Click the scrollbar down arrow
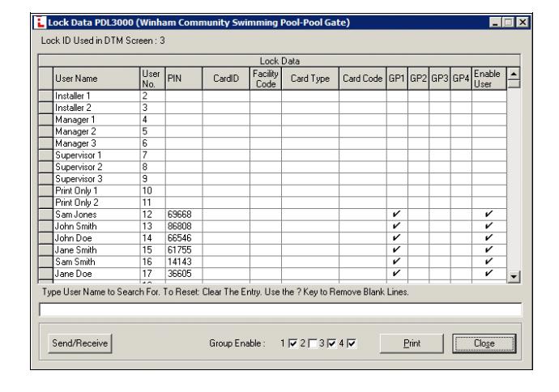559x392 pixels. point(514,276)
